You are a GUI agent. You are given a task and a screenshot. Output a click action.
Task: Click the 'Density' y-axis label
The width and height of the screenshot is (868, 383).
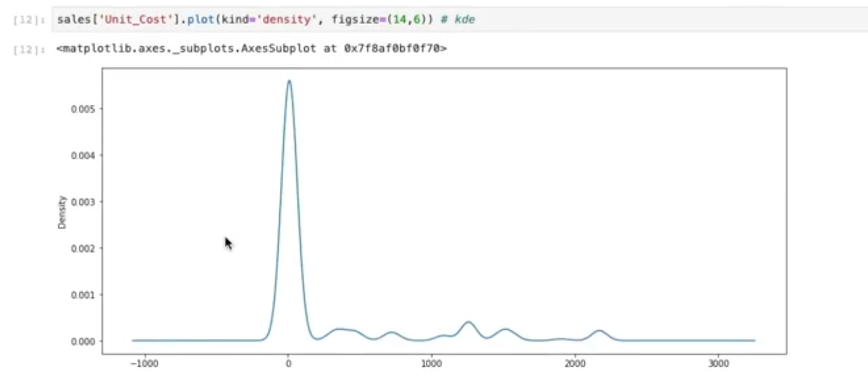click(62, 212)
